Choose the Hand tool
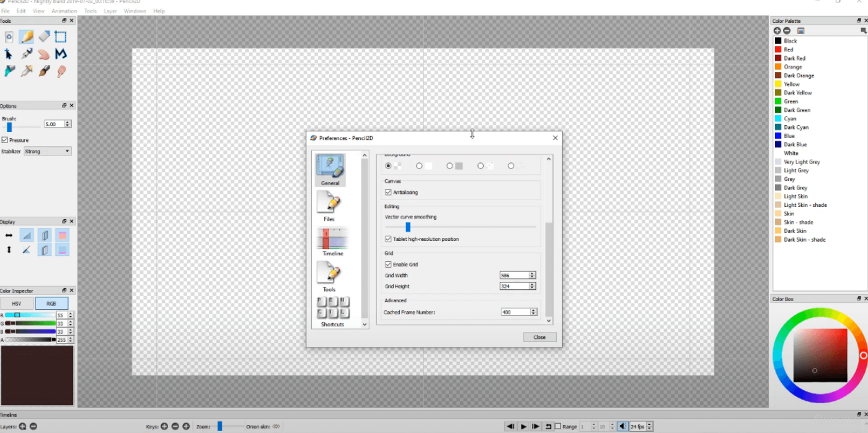This screenshot has height=433, width=868. (43, 55)
